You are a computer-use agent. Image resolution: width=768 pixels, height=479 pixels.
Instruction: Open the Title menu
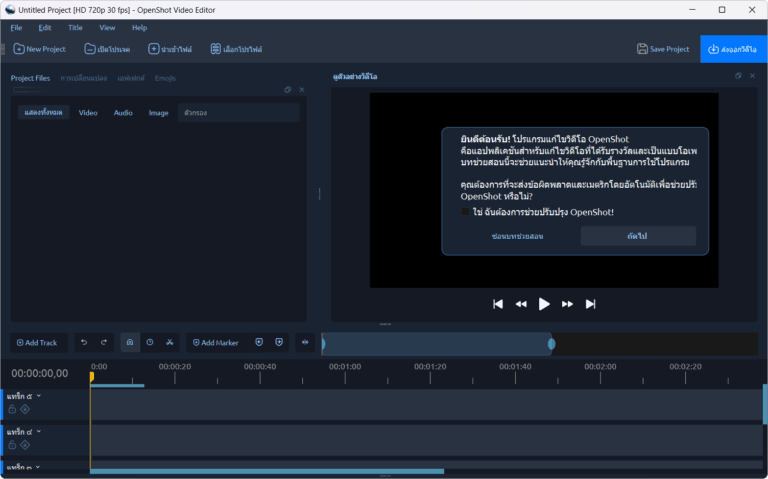tap(75, 28)
